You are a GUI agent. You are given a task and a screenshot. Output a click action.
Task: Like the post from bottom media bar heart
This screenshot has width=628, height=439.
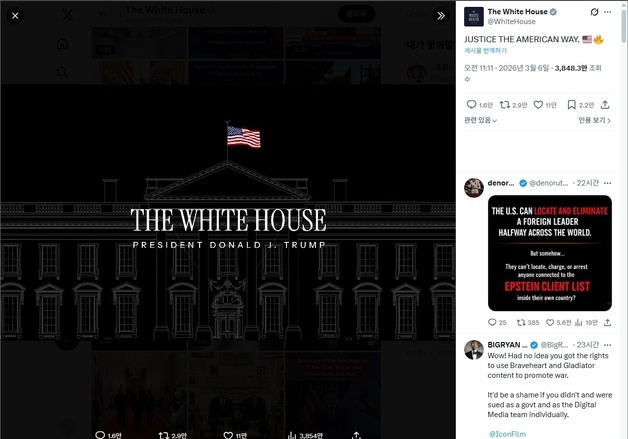(x=228, y=435)
